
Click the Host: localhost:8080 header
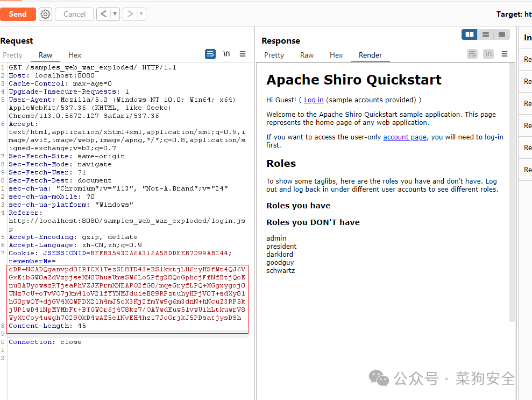[52, 76]
